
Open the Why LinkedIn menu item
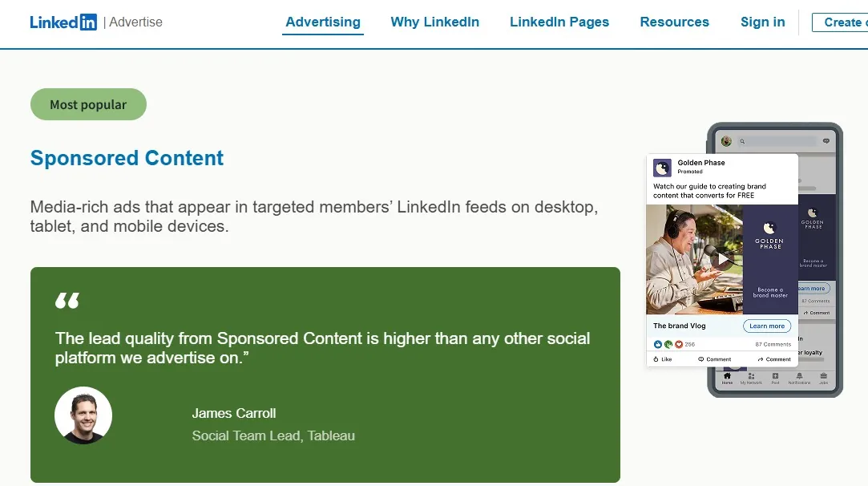coord(434,22)
